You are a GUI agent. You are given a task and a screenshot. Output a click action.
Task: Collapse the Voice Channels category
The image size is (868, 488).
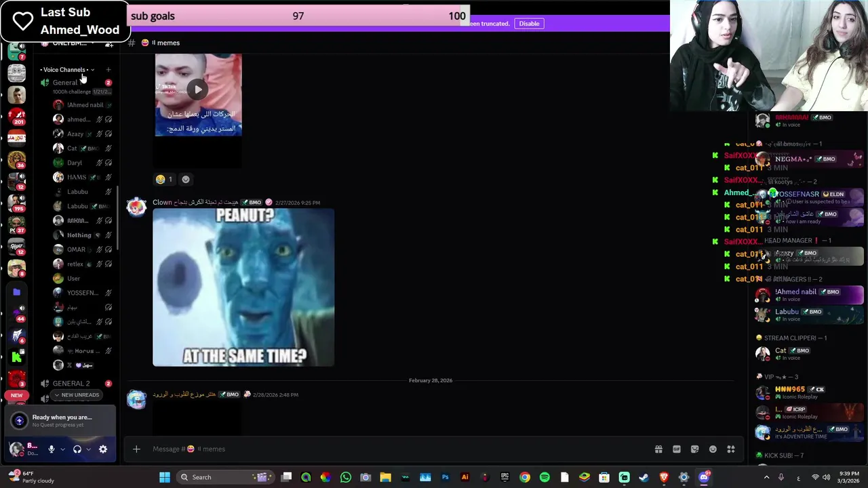click(66, 70)
